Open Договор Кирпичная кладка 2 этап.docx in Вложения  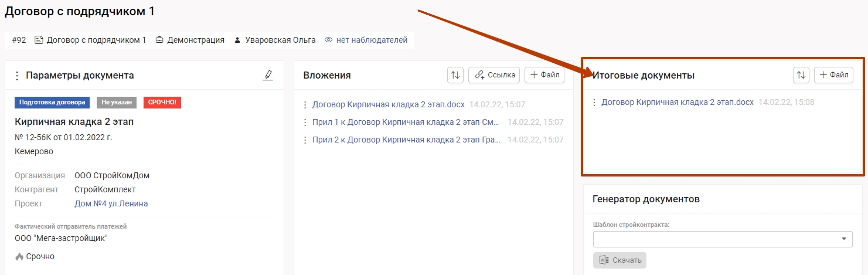pos(388,105)
